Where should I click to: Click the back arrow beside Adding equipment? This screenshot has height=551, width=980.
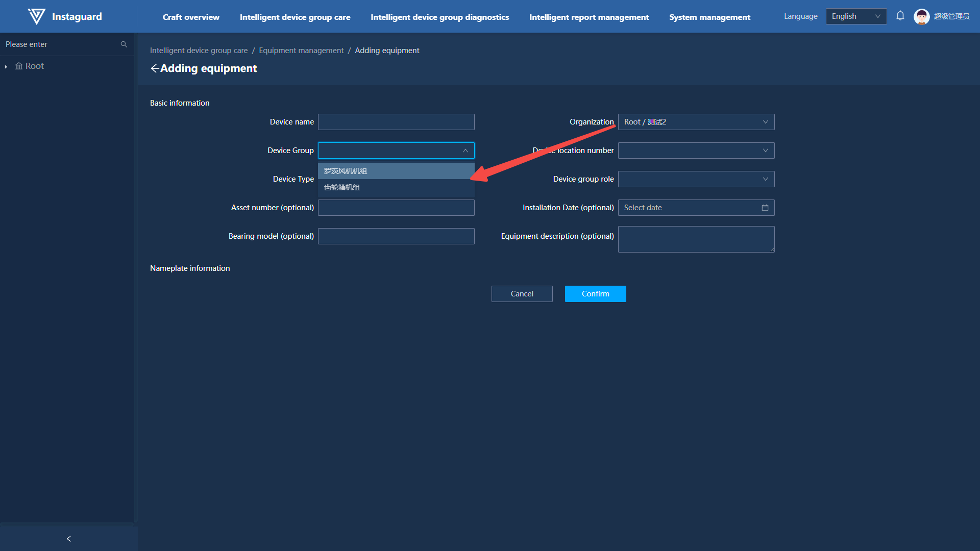[155, 68]
